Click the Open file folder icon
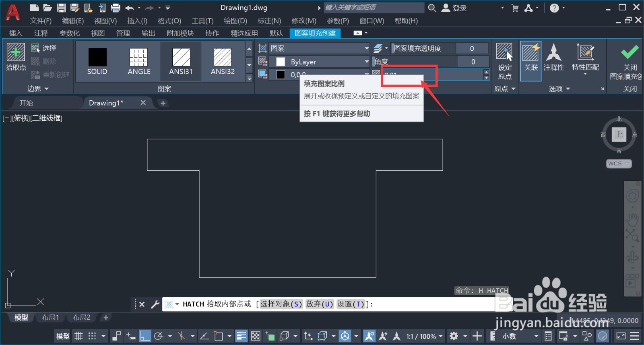This screenshot has height=345, width=644. (47, 8)
